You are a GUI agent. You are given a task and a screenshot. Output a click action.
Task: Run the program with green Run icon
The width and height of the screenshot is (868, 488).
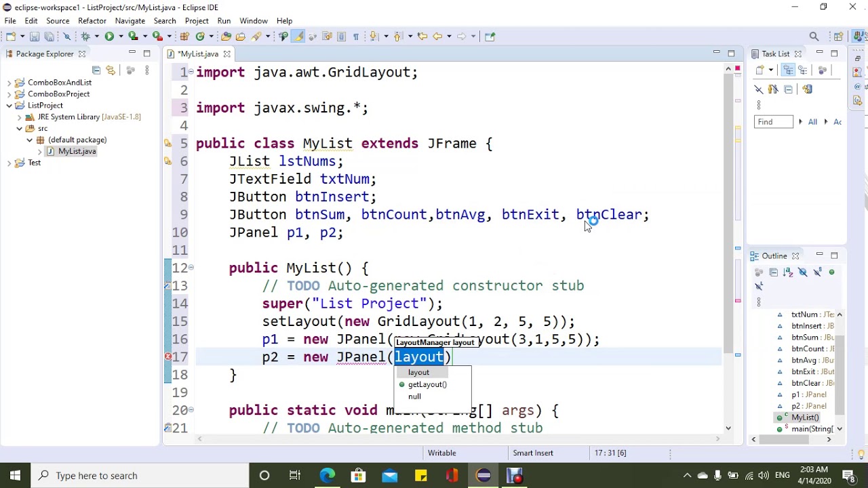[x=109, y=36]
